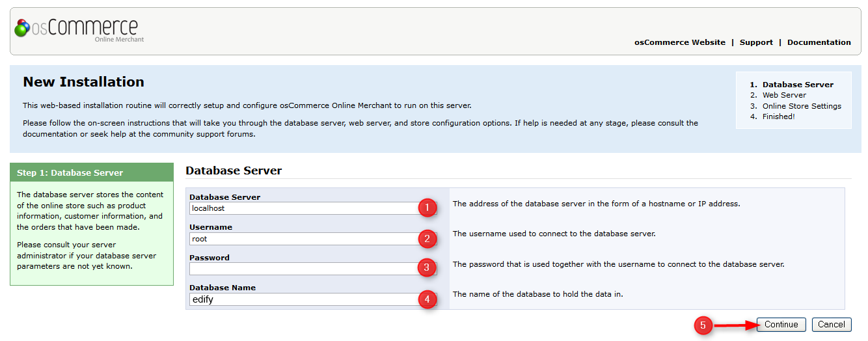Open the Support link
868x341 pixels.
pos(756,42)
